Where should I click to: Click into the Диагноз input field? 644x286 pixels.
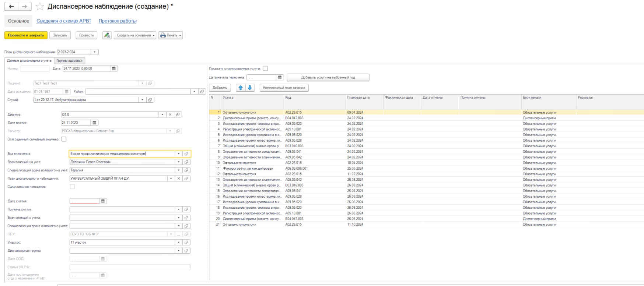click(110, 114)
